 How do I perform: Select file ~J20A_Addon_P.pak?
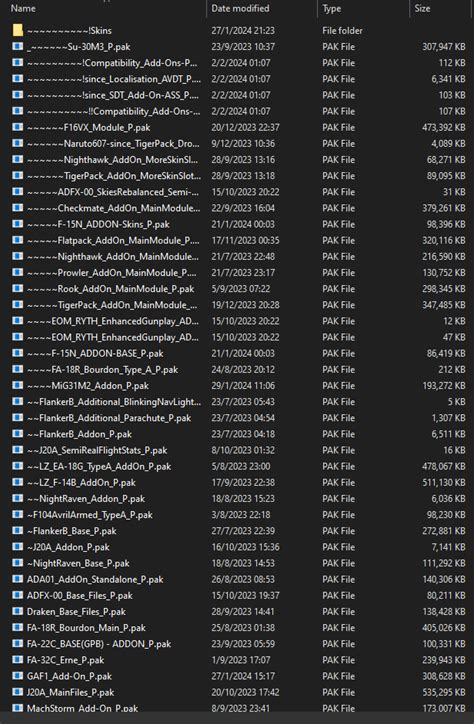[68, 547]
